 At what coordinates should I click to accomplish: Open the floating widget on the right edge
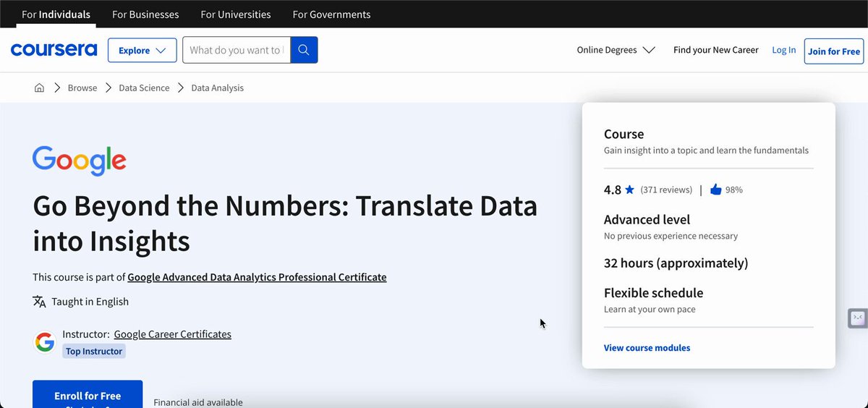858,318
